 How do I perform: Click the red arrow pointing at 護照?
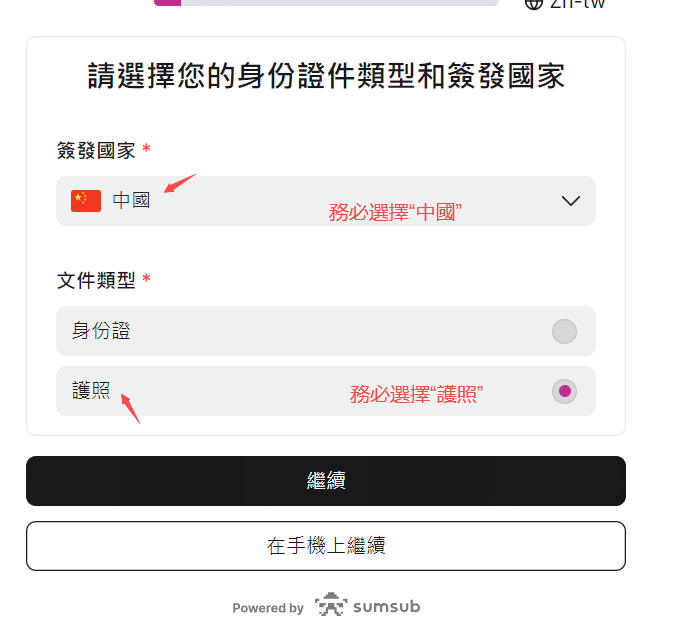[x=130, y=408]
